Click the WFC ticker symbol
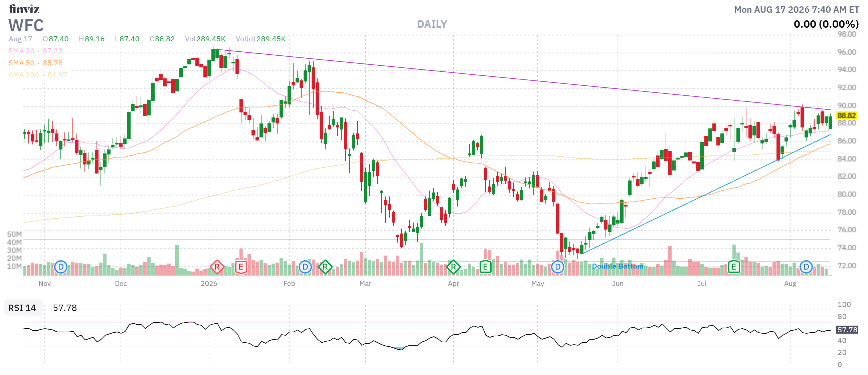868x375 pixels. point(26,25)
